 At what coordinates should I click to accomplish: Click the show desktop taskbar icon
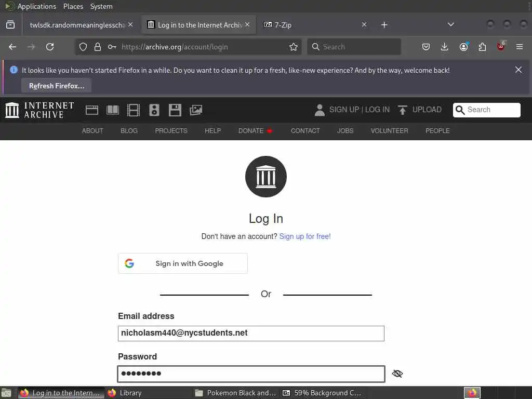[x=6, y=393]
